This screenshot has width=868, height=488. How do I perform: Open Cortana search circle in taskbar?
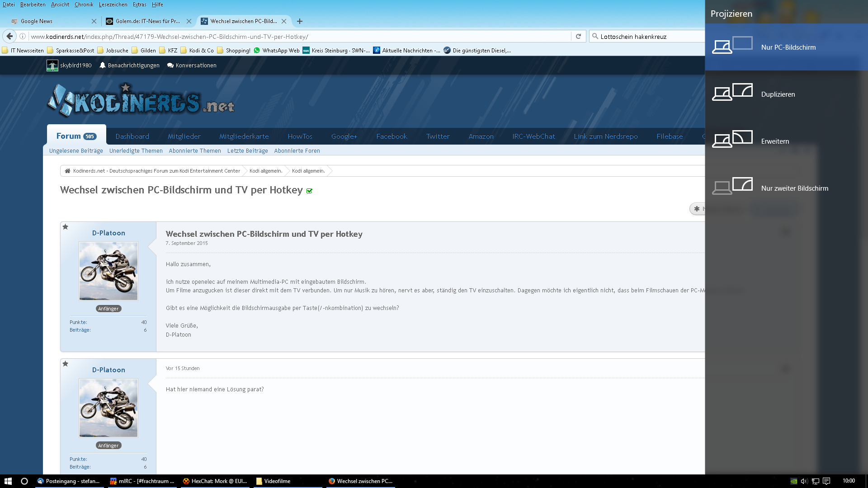(24, 481)
